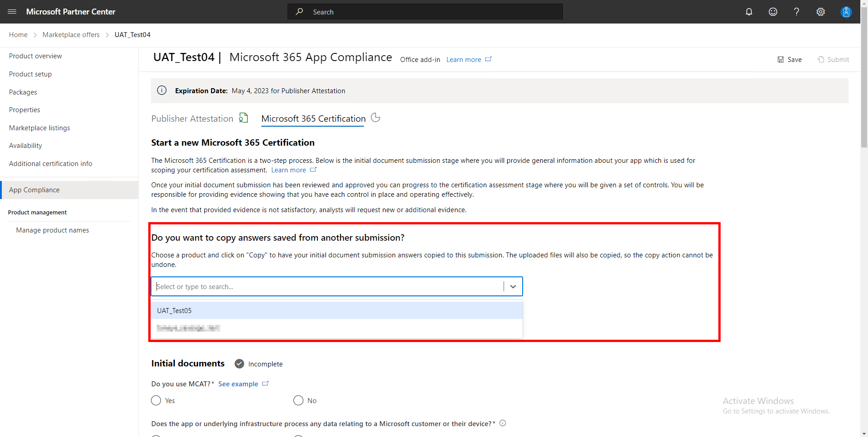Click the Incomplete status check icon
The width and height of the screenshot is (868, 437).
[240, 364]
